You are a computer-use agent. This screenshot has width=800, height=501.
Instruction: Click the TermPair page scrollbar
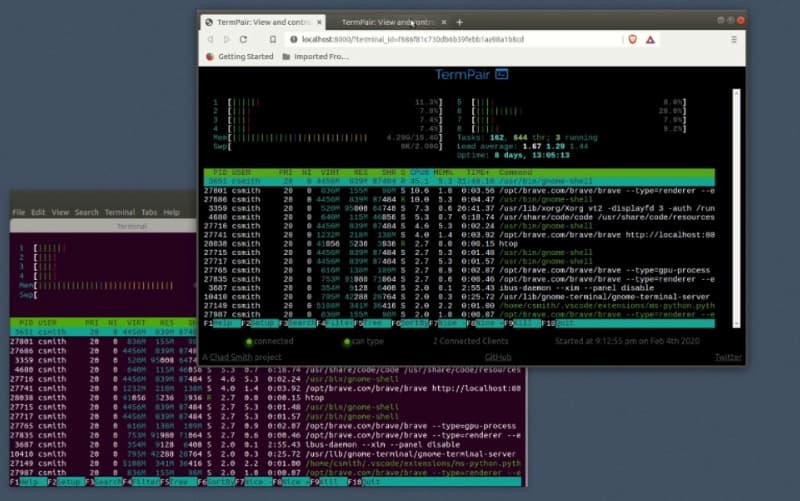pos(736,208)
